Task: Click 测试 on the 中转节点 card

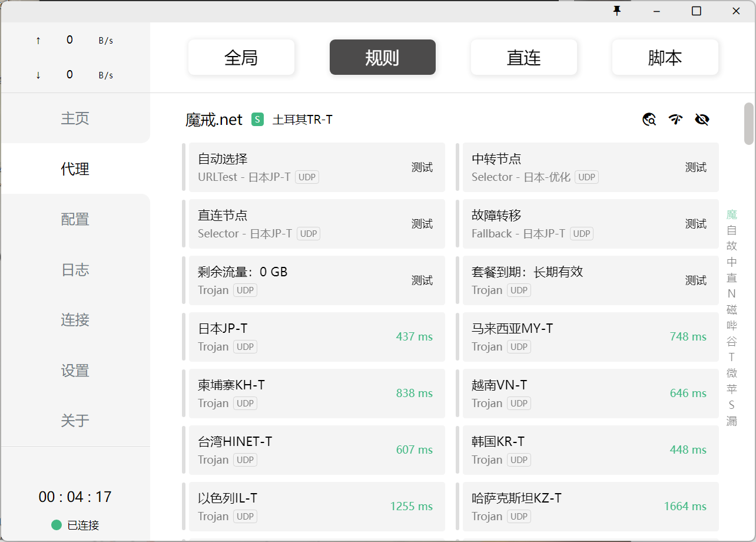Action: (696, 167)
